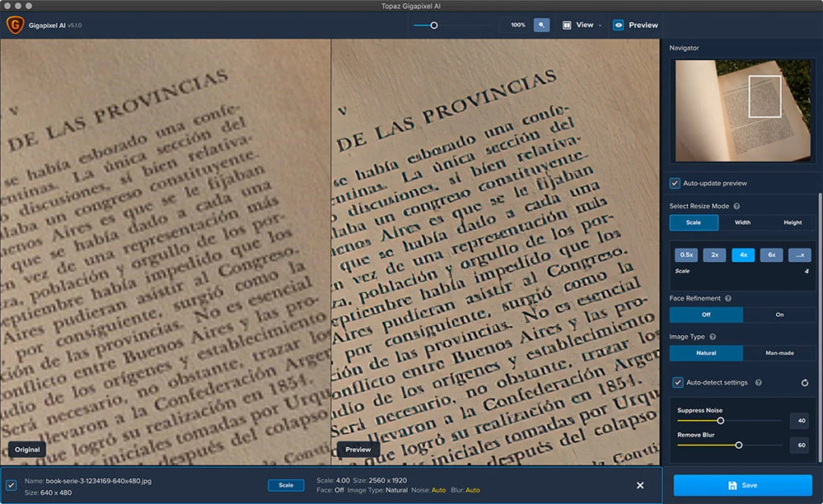Uncheck the Auto-update preview checkbox
823x504 pixels.
(x=675, y=183)
